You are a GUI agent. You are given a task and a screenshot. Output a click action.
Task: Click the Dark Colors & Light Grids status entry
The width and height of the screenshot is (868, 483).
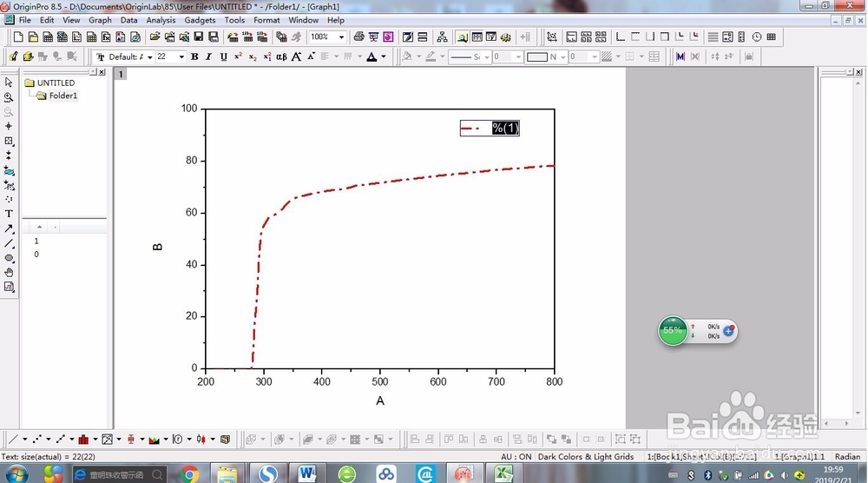click(586, 457)
